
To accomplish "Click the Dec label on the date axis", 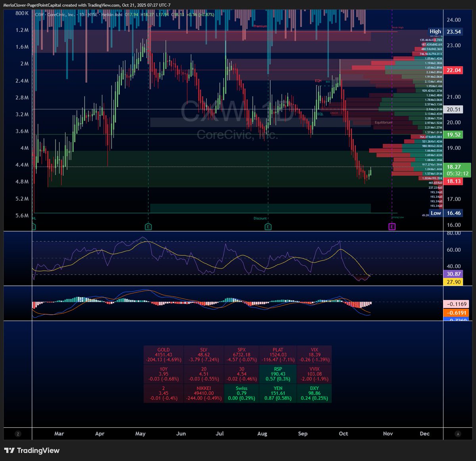I will 425,434.
